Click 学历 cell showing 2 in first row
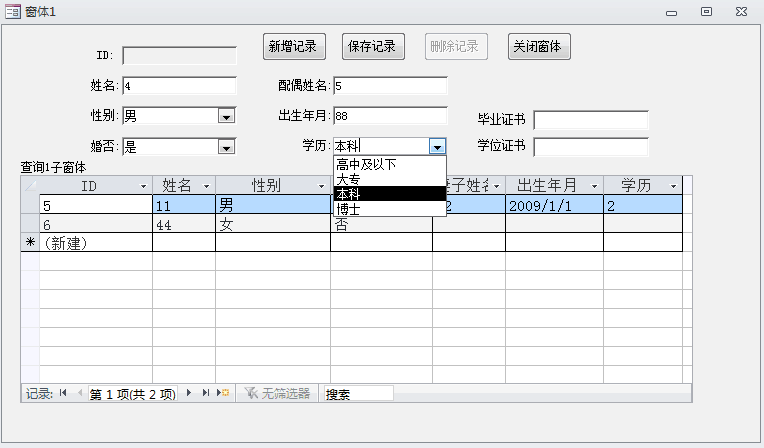Screen dimensions: 764x448 point(643,205)
